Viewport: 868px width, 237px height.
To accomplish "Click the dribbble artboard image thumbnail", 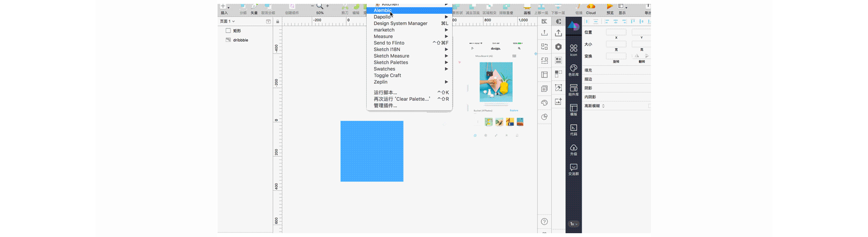I will coord(496,82).
